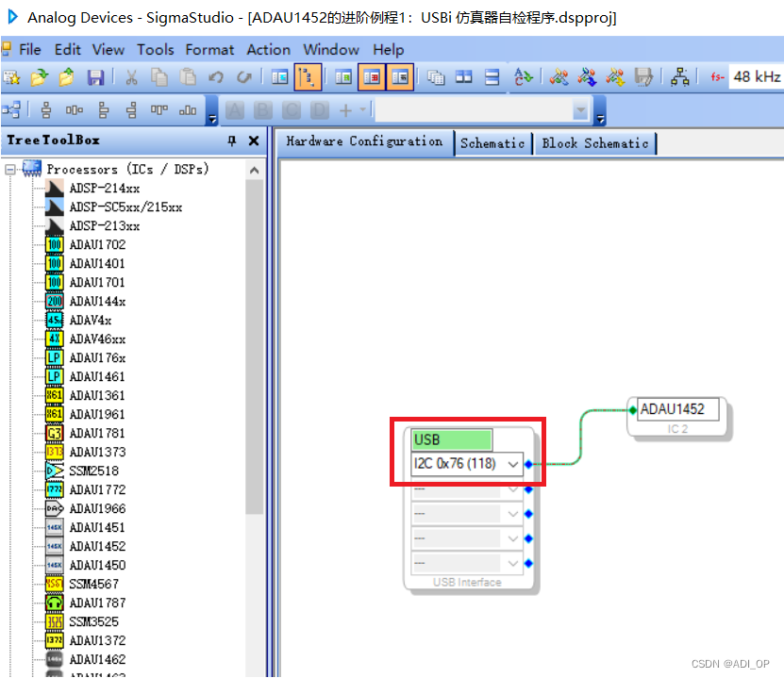
Task: Click the TreeToolBox scroll up arrow
Action: pyautogui.click(x=254, y=171)
